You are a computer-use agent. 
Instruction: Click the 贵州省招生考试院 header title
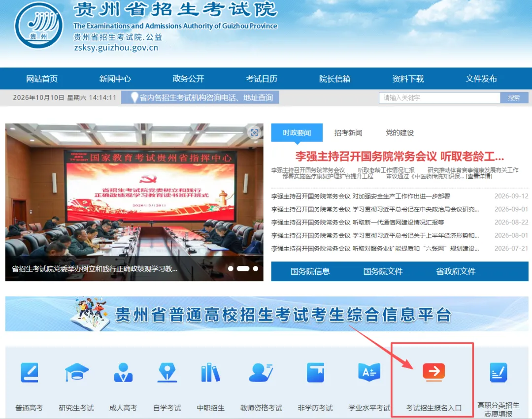click(x=175, y=9)
